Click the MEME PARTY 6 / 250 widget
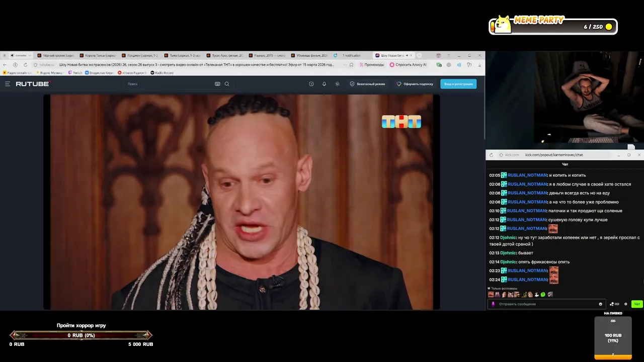644x362 pixels. click(x=553, y=25)
